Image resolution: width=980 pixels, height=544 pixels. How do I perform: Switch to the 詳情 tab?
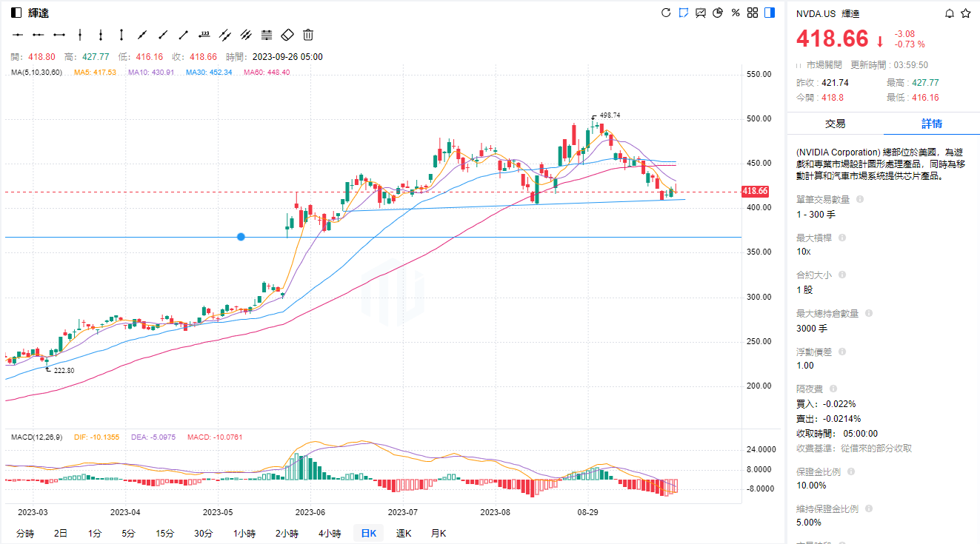[x=931, y=124]
